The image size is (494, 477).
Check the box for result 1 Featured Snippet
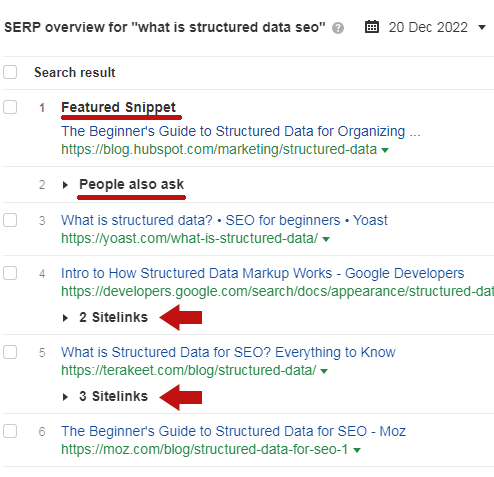(10, 107)
